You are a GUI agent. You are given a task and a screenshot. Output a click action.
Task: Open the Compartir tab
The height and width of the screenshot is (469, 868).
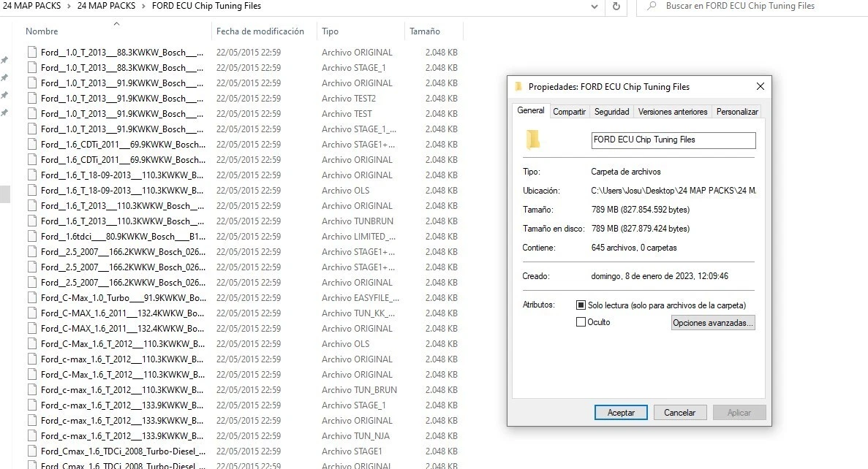point(569,112)
